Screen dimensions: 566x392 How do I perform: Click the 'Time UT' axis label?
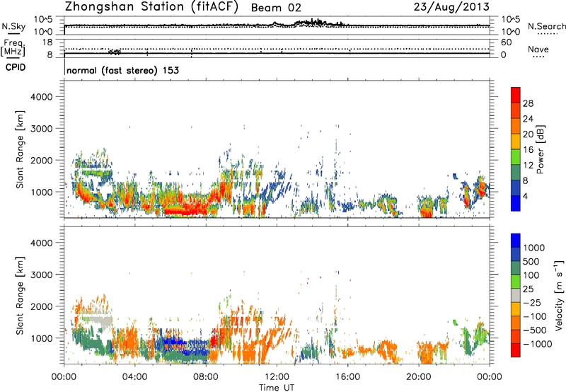point(277,387)
